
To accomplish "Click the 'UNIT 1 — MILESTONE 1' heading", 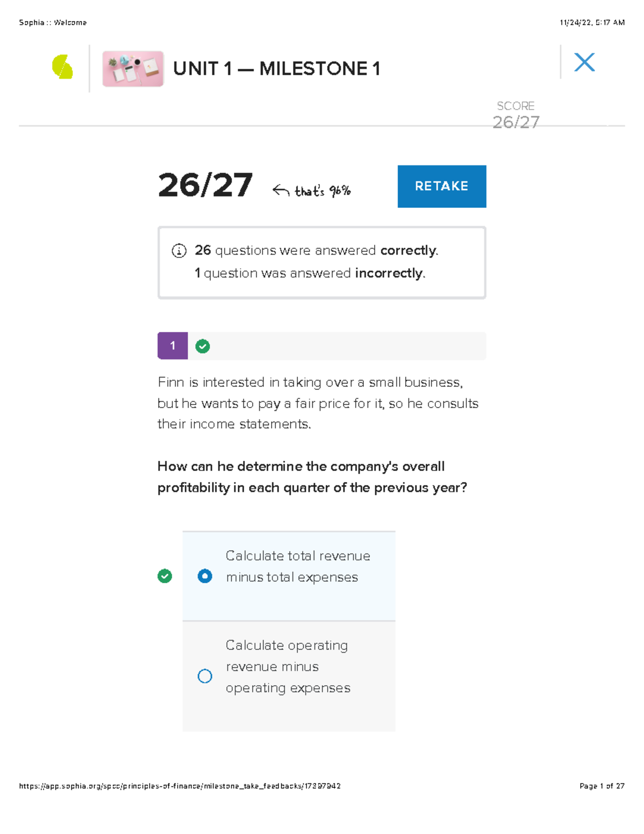I will tap(276, 69).
